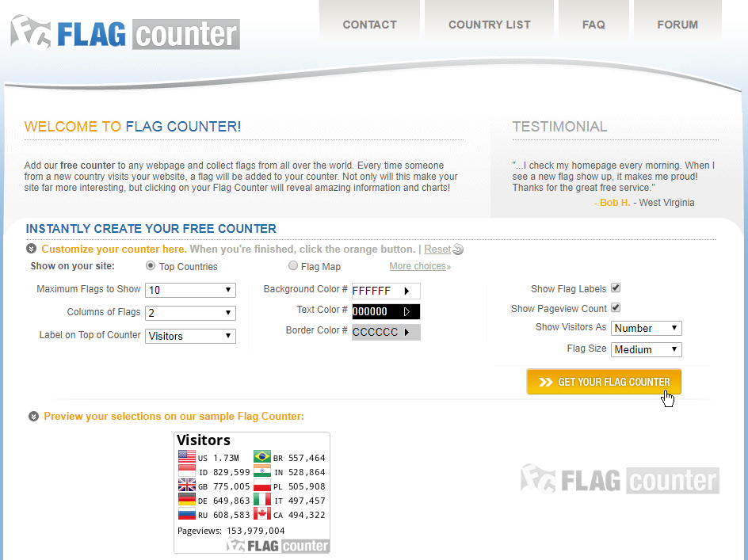Click the More choices link
The height and width of the screenshot is (560, 748).
(420, 266)
